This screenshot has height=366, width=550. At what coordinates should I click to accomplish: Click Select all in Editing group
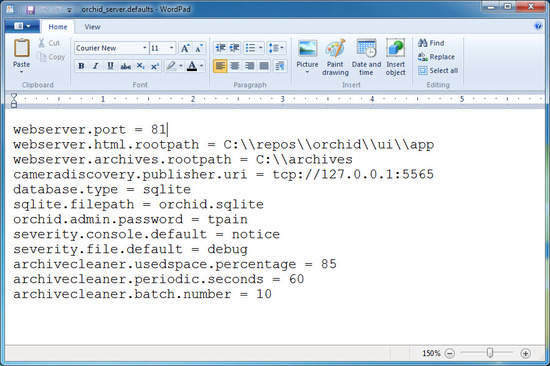[438, 71]
